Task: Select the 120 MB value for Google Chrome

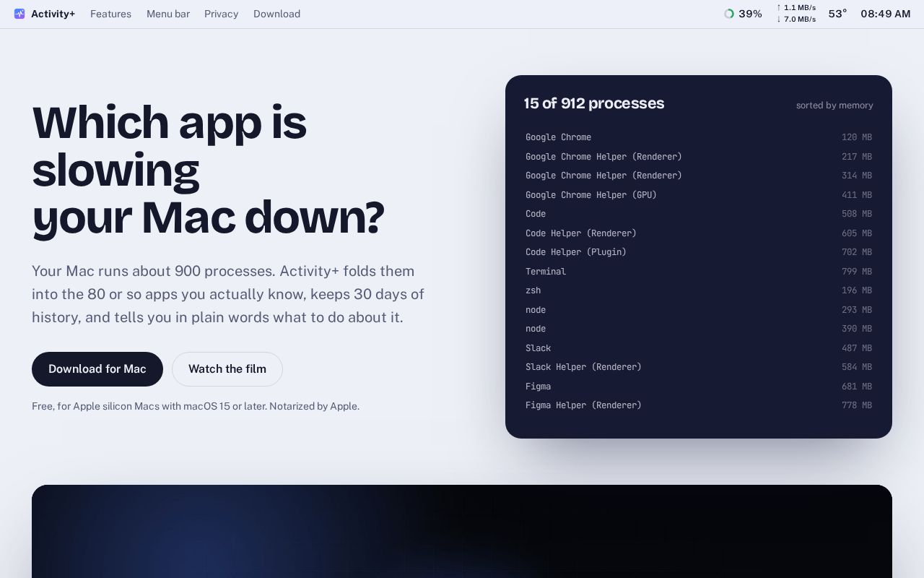Action: (x=857, y=137)
